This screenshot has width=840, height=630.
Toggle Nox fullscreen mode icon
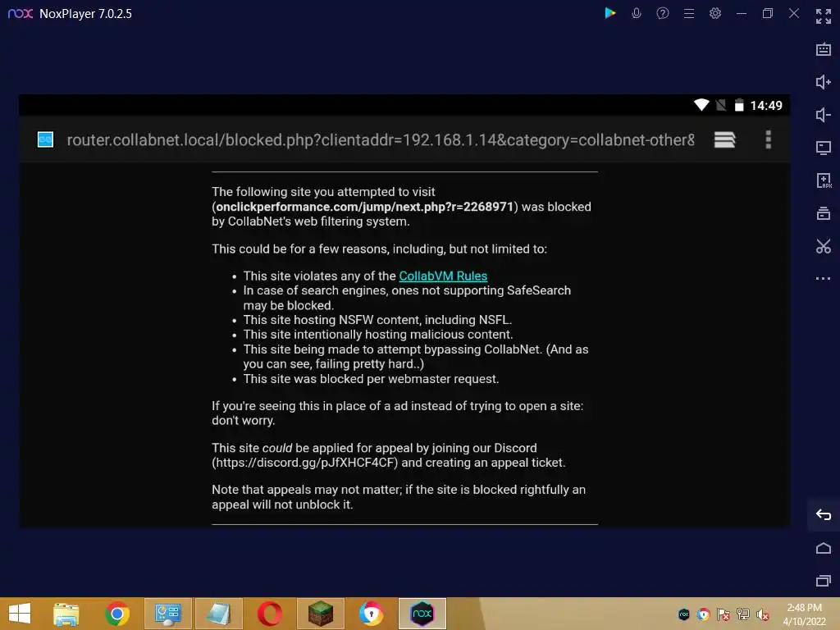(x=824, y=16)
